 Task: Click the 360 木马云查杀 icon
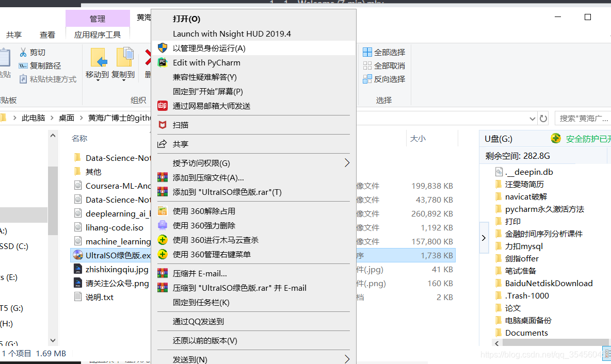[x=163, y=240]
